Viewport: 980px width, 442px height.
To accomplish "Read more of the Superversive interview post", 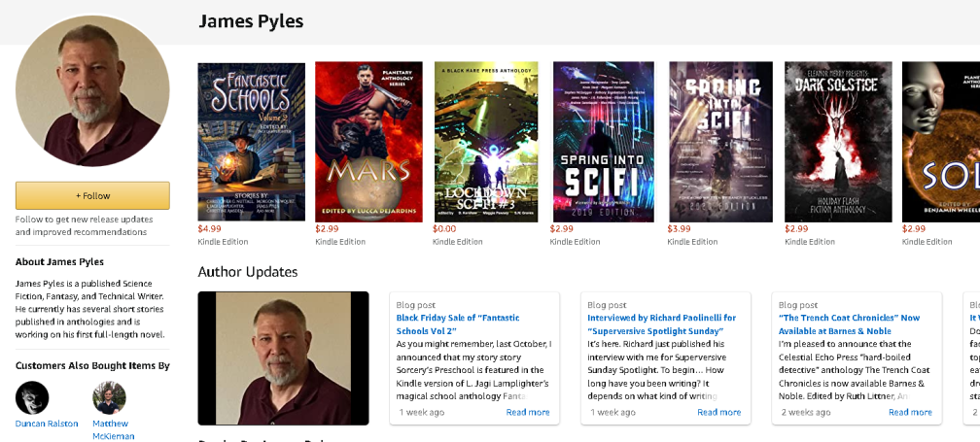I will [x=718, y=412].
